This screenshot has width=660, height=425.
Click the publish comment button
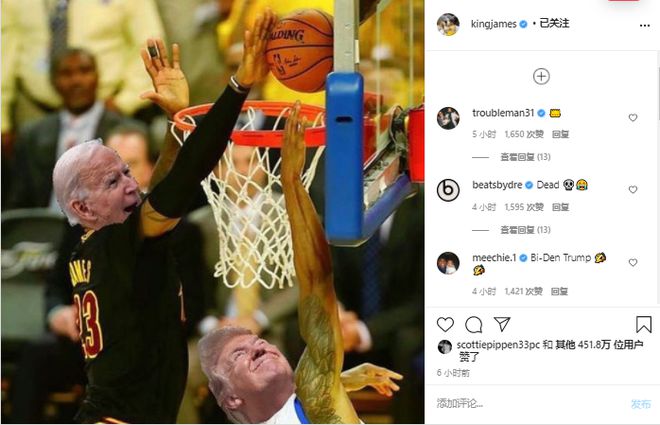641,404
